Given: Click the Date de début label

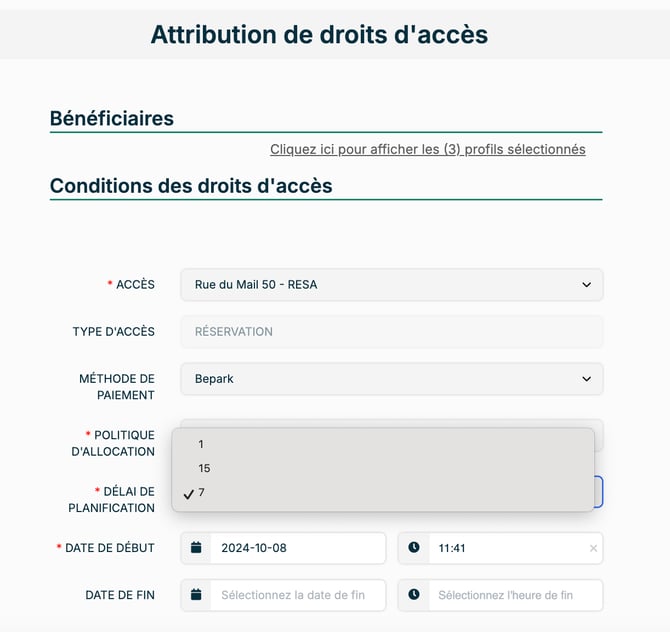Looking at the screenshot, I should [110, 548].
